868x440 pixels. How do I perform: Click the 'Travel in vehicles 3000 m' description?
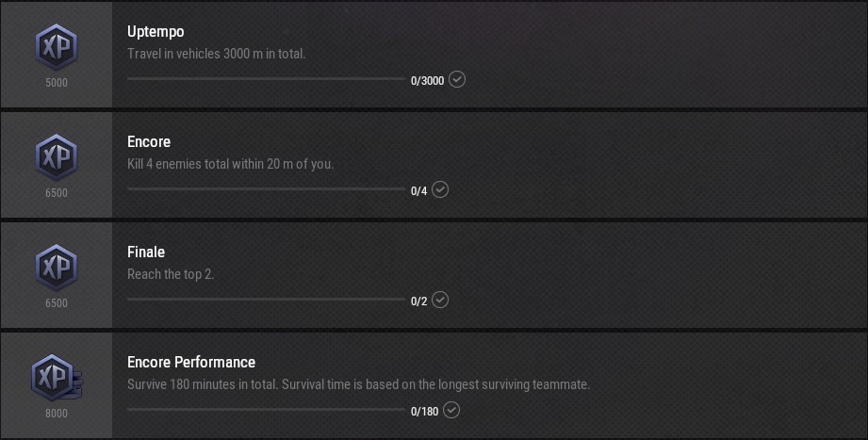[x=216, y=54]
